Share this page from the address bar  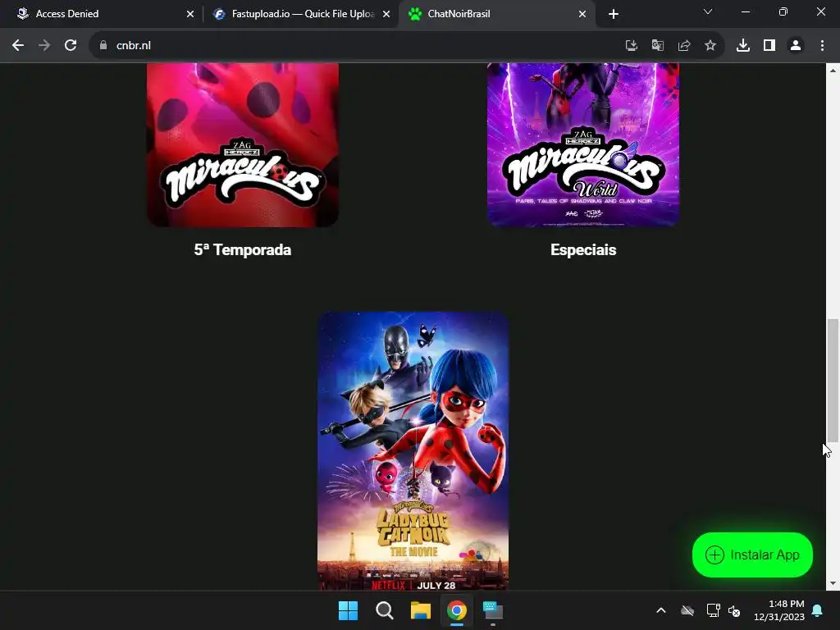[x=684, y=46]
